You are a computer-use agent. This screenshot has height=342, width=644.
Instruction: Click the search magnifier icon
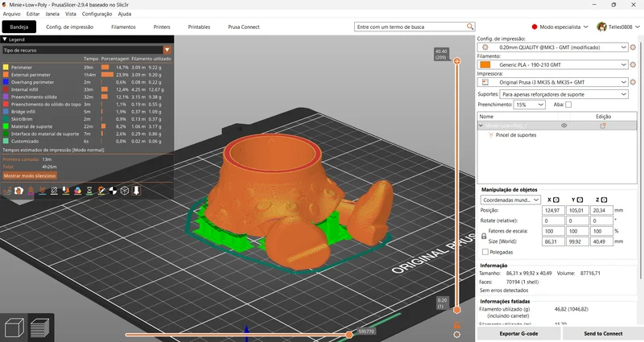coord(470,27)
